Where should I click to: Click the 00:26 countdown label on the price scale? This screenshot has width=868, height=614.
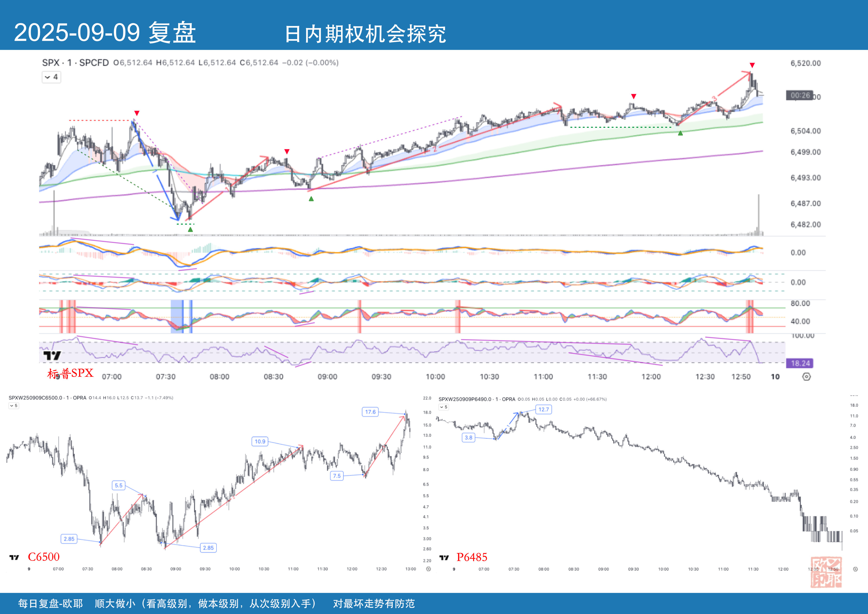(800, 95)
